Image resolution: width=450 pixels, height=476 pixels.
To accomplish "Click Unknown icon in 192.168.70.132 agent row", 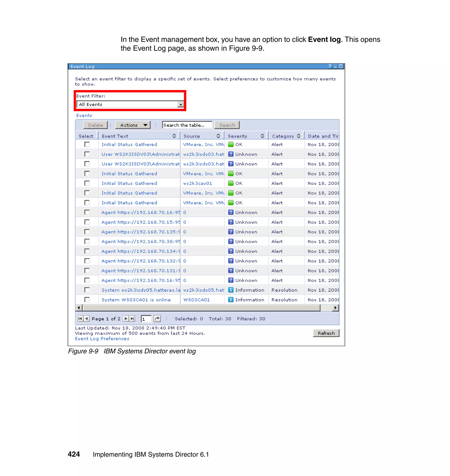I will [x=231, y=261].
